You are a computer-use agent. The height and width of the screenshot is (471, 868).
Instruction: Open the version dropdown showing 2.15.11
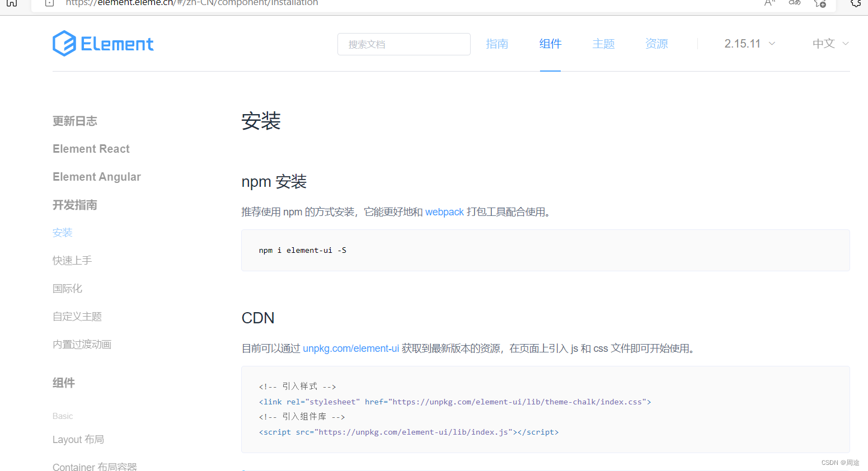[x=749, y=43]
